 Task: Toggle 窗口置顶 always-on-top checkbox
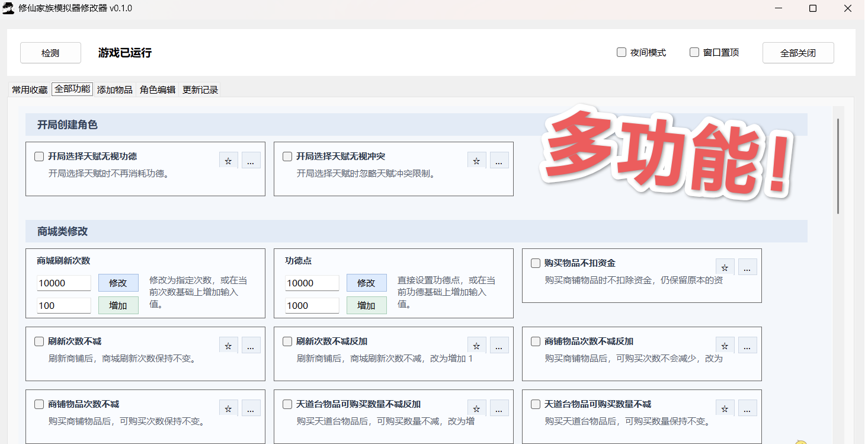pos(694,52)
